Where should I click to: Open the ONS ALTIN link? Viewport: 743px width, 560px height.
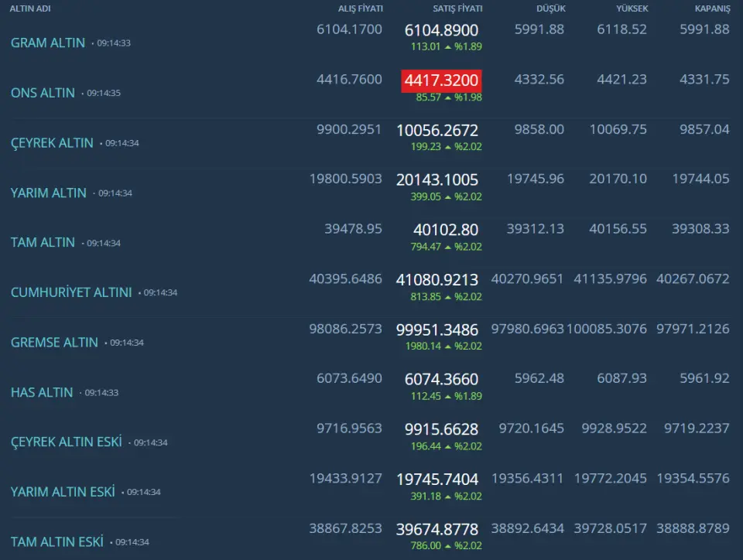point(43,93)
